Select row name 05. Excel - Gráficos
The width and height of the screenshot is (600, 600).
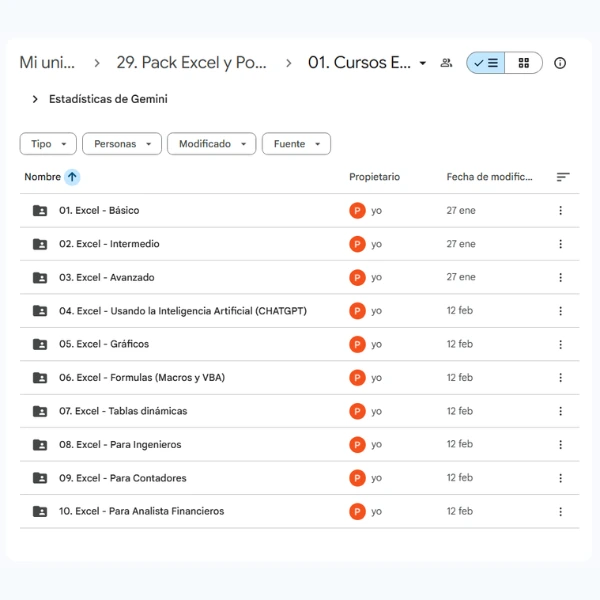tap(104, 344)
